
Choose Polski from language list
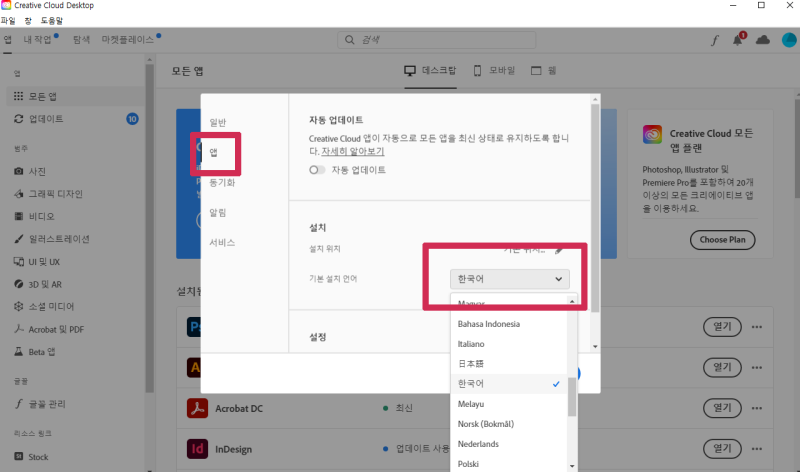[509, 464]
